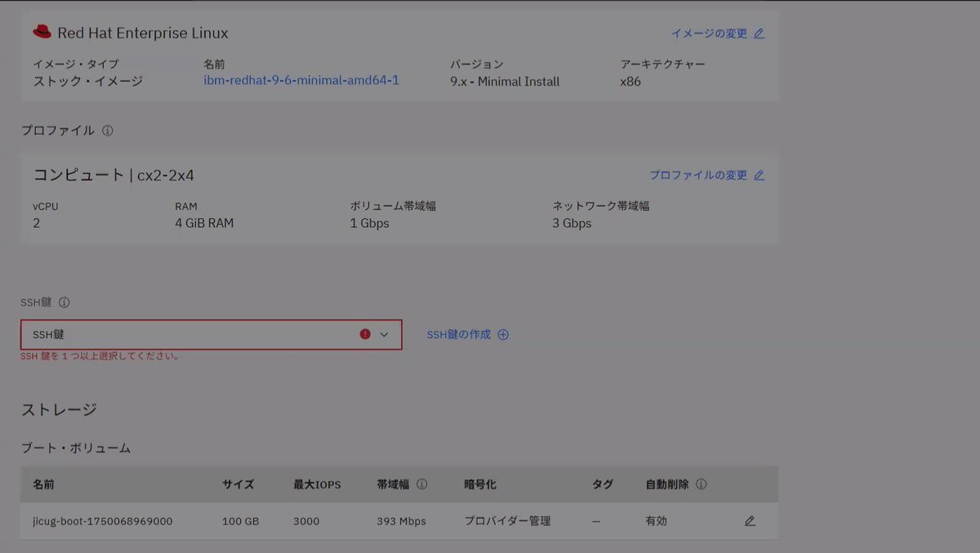
Task: Expand SSH鍵 dropdown chevron arrow
Action: click(x=385, y=334)
